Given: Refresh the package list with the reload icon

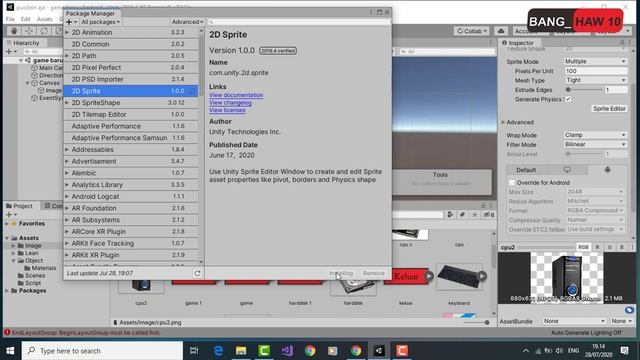Looking at the screenshot, I should tap(197, 273).
